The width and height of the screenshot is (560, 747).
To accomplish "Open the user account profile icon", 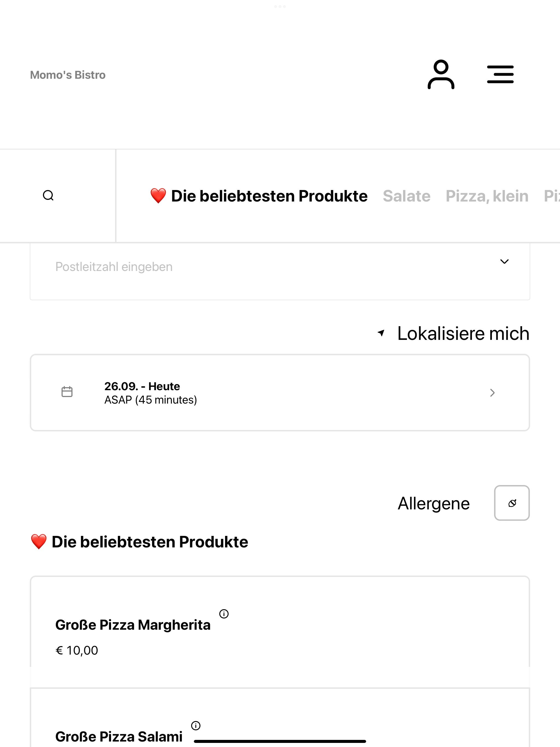I will coord(441,75).
